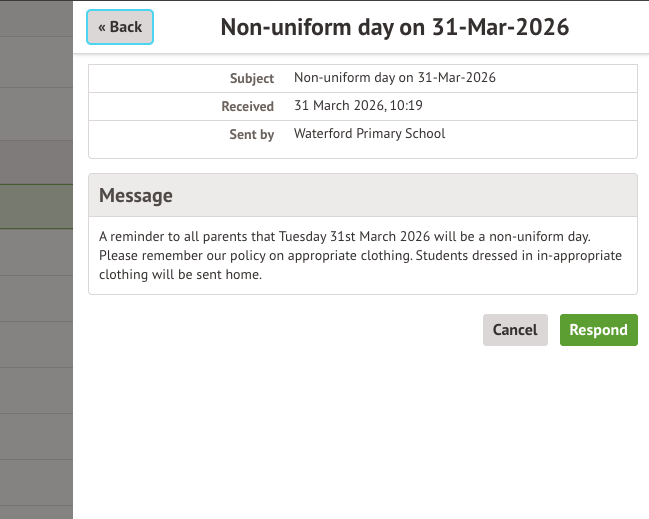Click the « Back button
This screenshot has height=519, width=649.
coord(120,27)
